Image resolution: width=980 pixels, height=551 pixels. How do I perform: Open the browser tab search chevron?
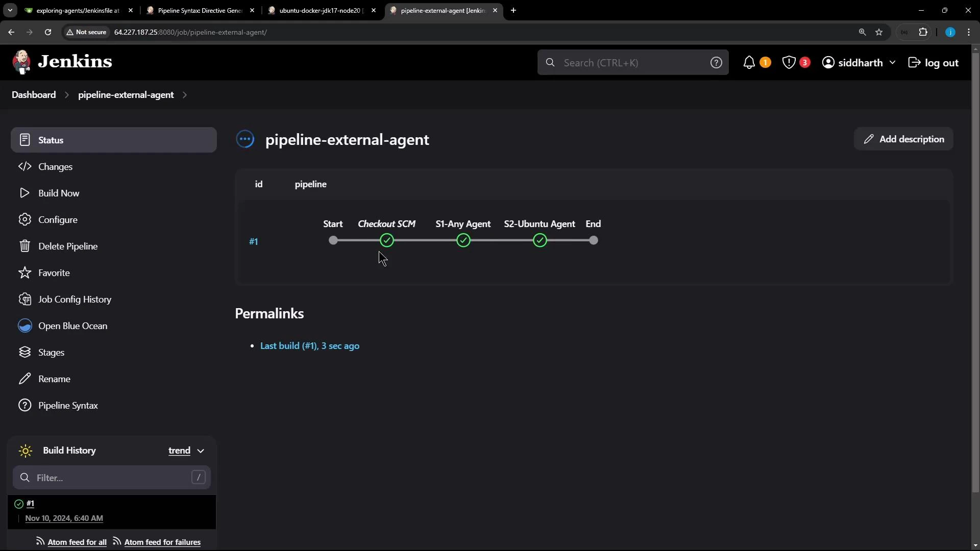click(x=10, y=10)
